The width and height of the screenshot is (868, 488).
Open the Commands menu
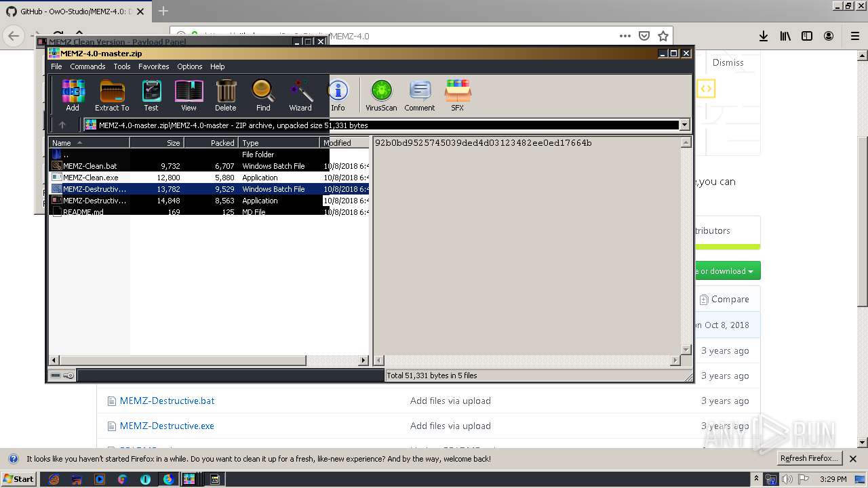(87, 66)
